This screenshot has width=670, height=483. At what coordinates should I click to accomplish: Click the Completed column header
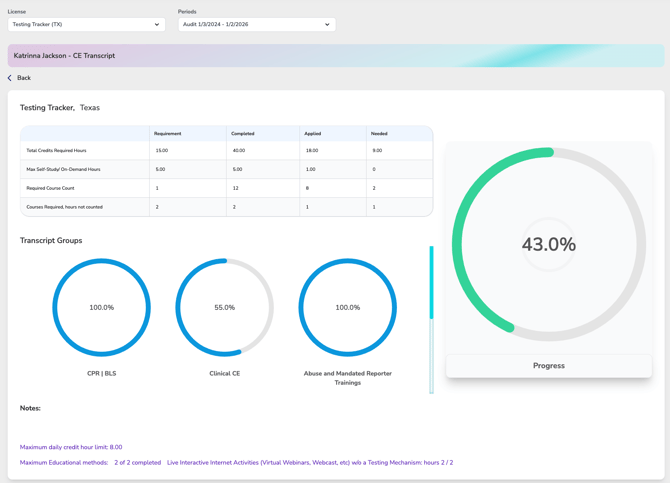(243, 133)
